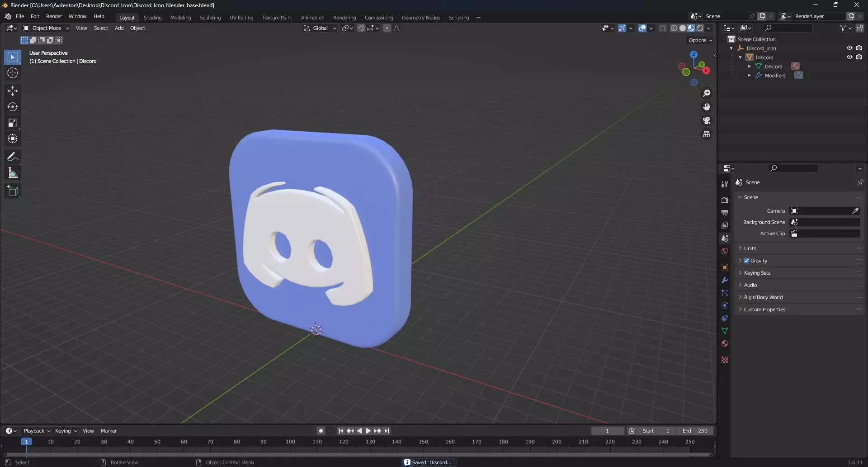The width and height of the screenshot is (868, 467).
Task: Open the Texture properties checker tab
Action: [x=725, y=360]
